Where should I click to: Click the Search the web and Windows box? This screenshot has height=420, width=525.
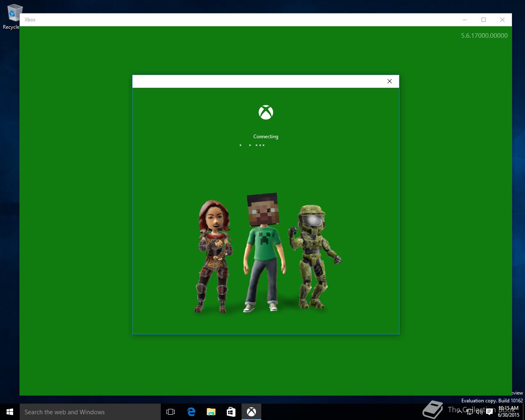click(90, 412)
